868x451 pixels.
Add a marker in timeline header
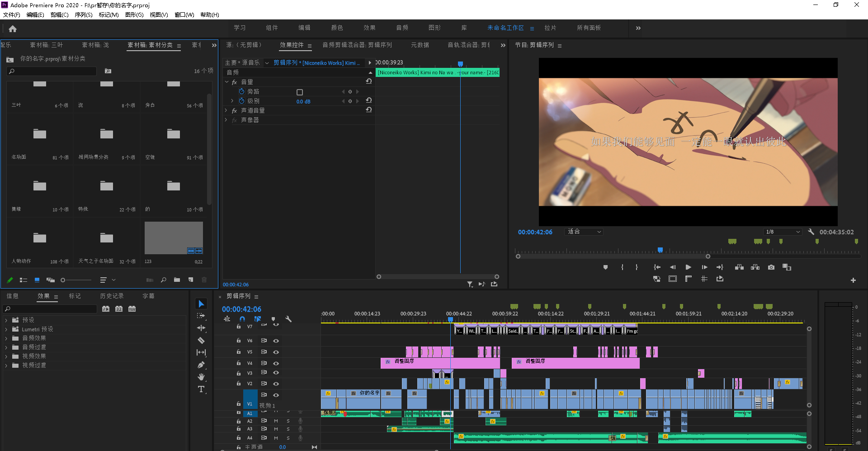pos(273,319)
